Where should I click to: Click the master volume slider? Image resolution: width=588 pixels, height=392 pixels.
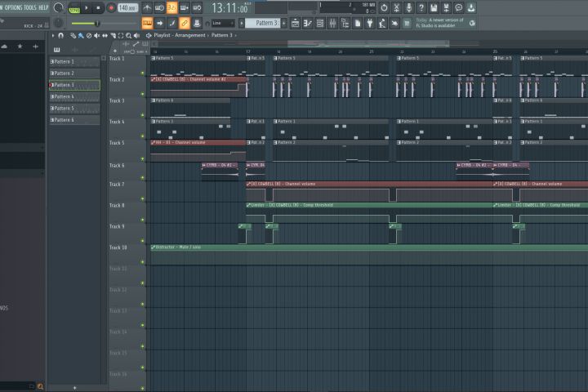pos(85,24)
